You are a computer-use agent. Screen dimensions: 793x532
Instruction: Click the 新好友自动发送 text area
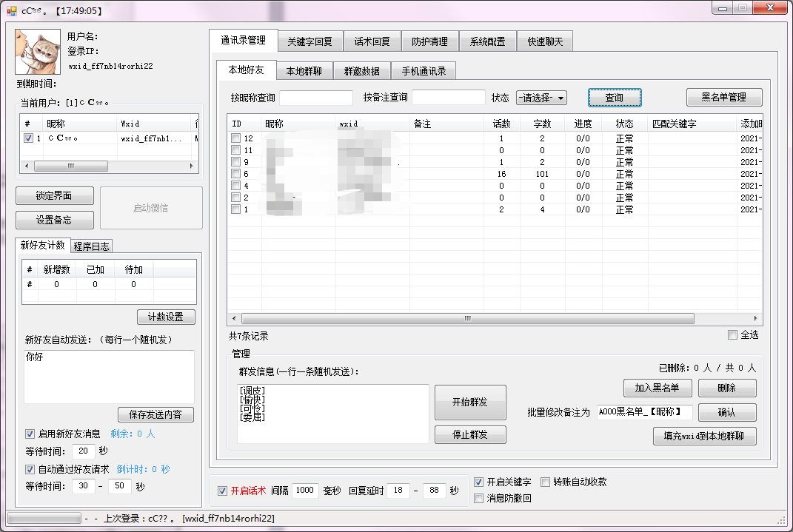[x=110, y=377]
